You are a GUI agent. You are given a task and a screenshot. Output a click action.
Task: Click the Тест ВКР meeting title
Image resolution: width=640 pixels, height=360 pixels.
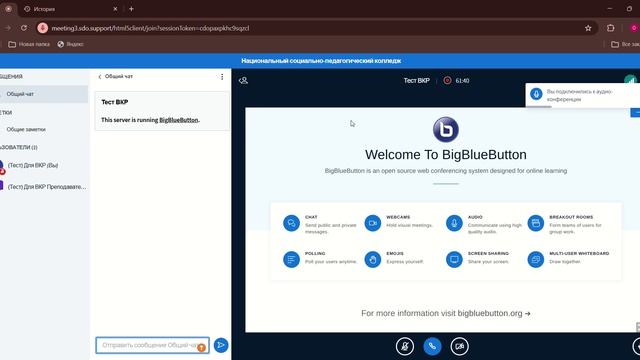pos(416,80)
